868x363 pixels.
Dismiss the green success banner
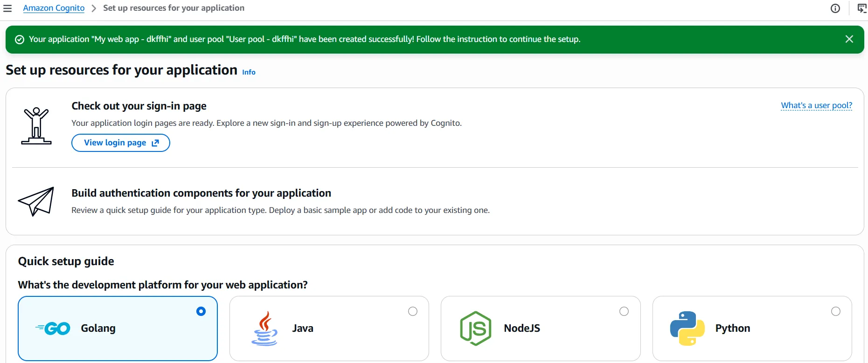(849, 39)
